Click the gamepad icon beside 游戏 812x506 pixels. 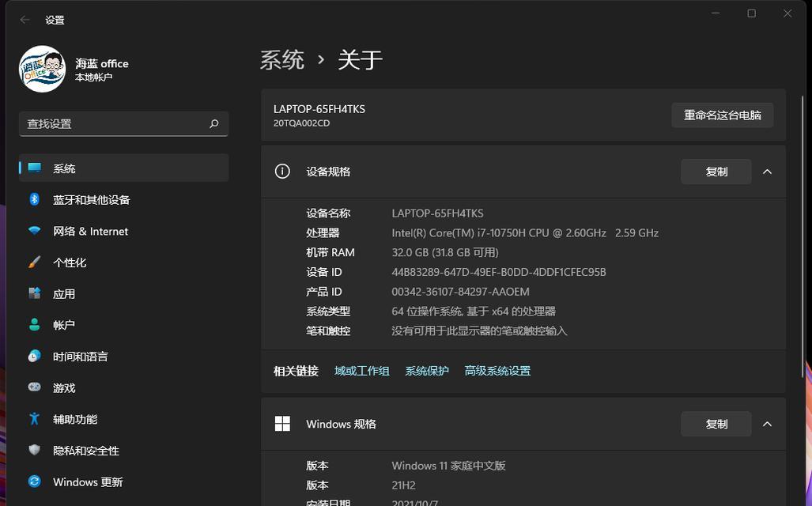click(x=34, y=387)
